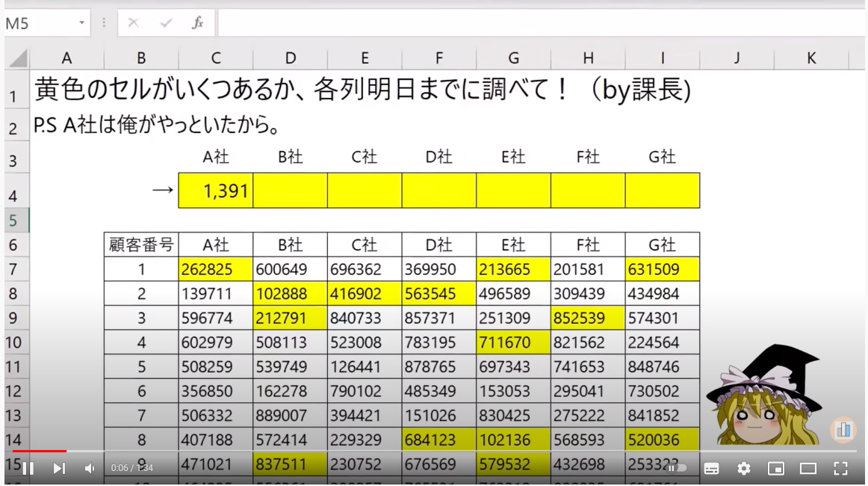The image size is (868, 486).
Task: Click yellow cell showing 1,391
Action: tap(215, 191)
